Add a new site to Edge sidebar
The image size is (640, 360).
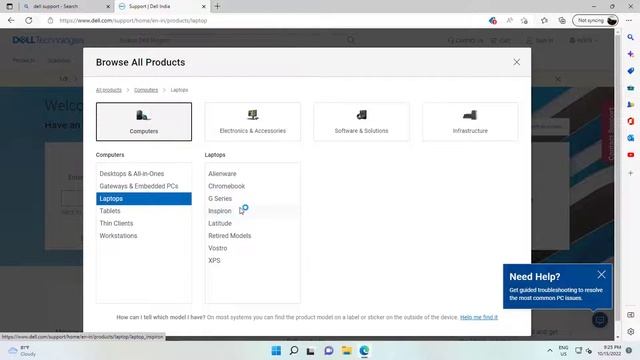[x=631, y=173]
